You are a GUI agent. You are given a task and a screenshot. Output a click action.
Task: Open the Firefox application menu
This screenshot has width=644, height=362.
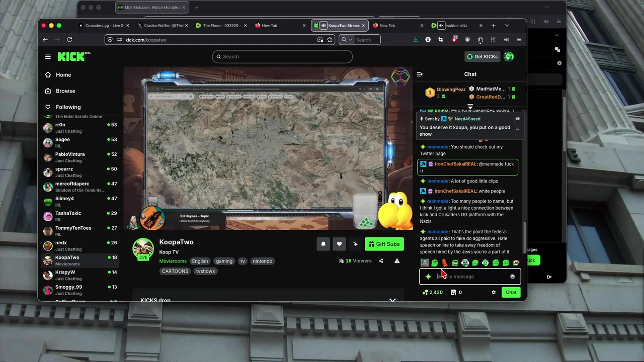pos(519,40)
